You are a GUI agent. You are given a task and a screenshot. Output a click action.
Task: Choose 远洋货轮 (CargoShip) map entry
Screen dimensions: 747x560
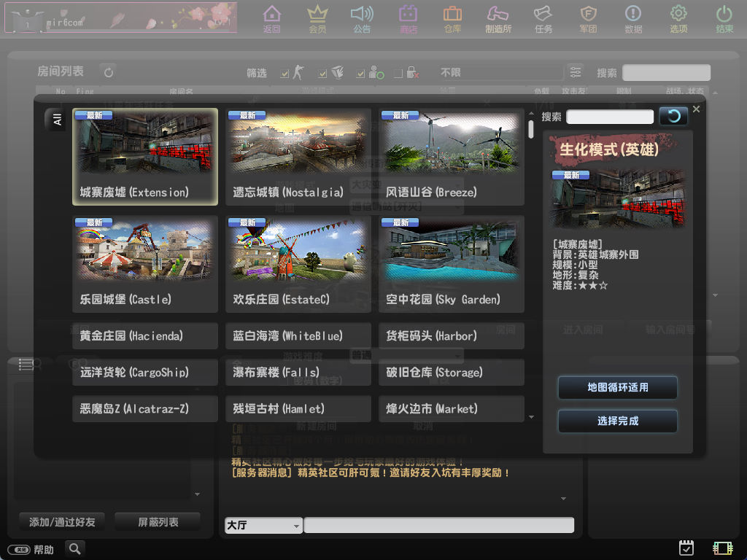(x=145, y=372)
